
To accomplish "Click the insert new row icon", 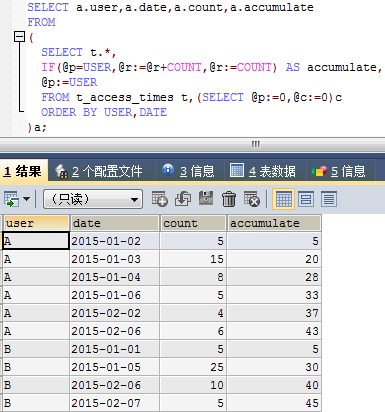I will click(160, 199).
